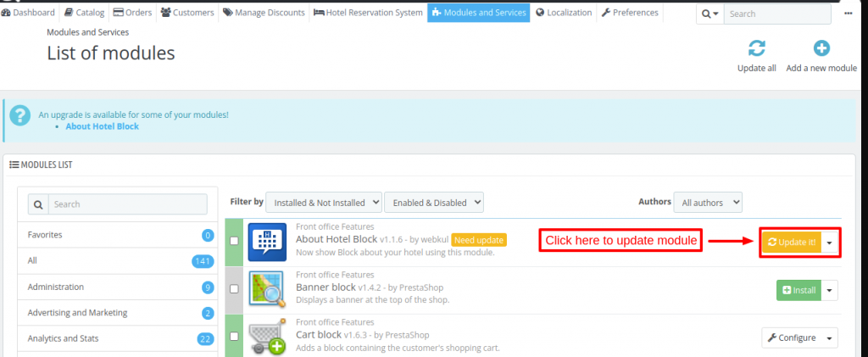This screenshot has width=868, height=357.
Task: Click the MODULES LIST panel heading
Action: pos(41,165)
